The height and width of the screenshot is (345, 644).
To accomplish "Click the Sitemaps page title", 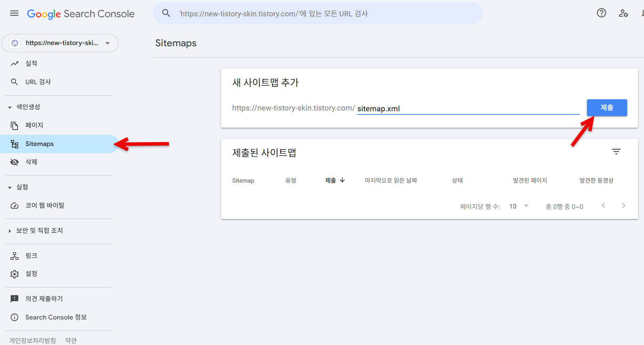I will [176, 43].
